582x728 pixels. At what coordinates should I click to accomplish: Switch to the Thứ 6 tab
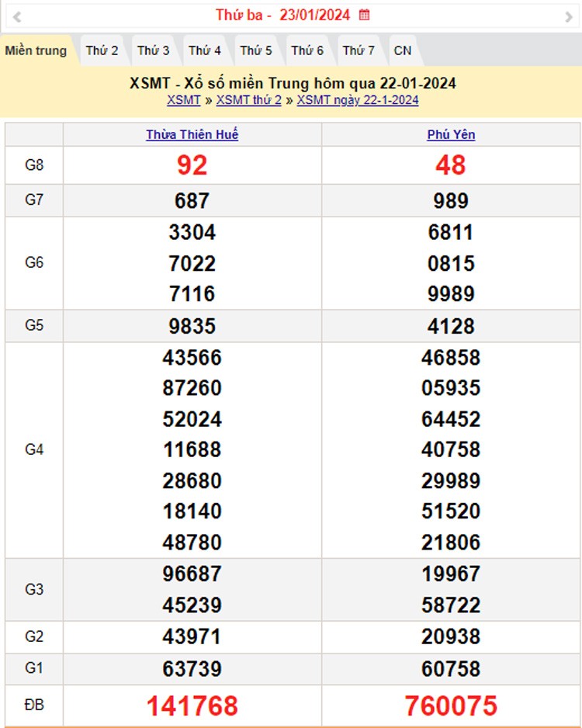(x=307, y=50)
